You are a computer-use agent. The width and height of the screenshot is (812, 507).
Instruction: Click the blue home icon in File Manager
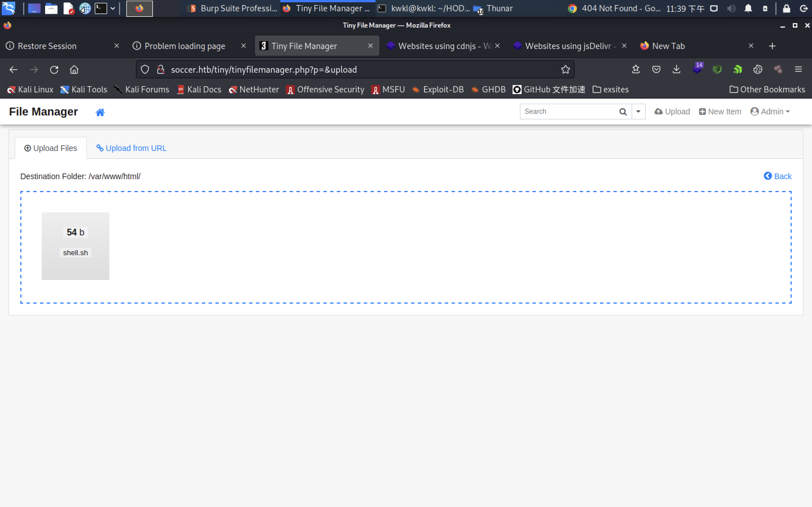pyautogui.click(x=100, y=112)
